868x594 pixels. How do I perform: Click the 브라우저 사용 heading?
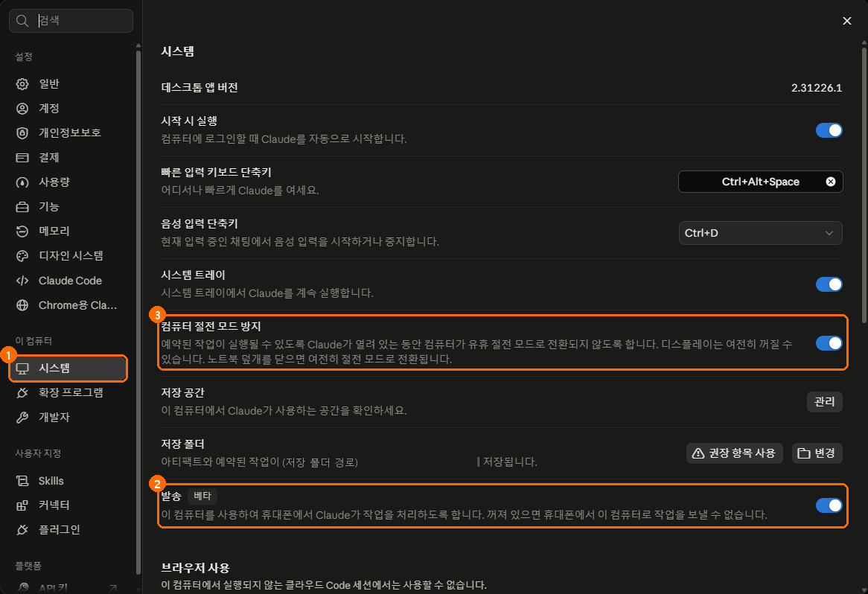pyautogui.click(x=195, y=568)
